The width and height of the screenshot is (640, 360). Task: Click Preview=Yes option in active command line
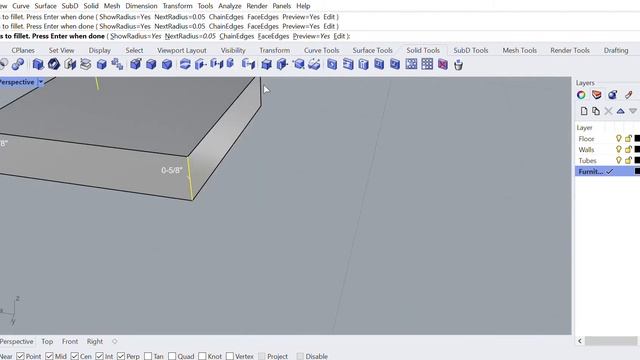(311, 36)
